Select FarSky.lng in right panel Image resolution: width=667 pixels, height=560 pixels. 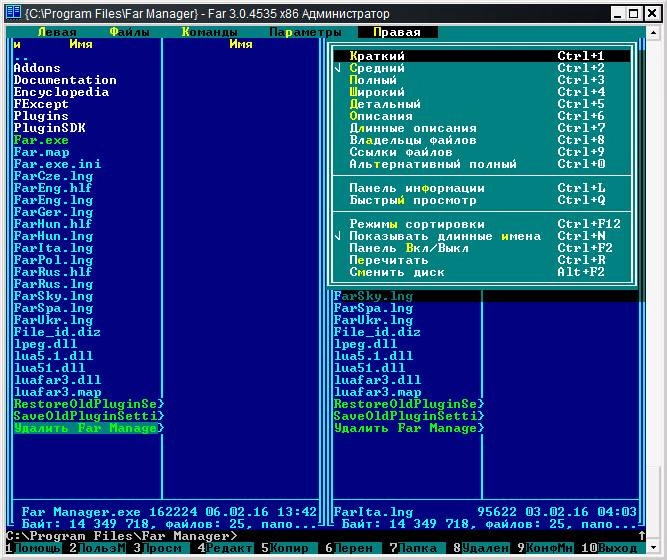[x=373, y=296]
